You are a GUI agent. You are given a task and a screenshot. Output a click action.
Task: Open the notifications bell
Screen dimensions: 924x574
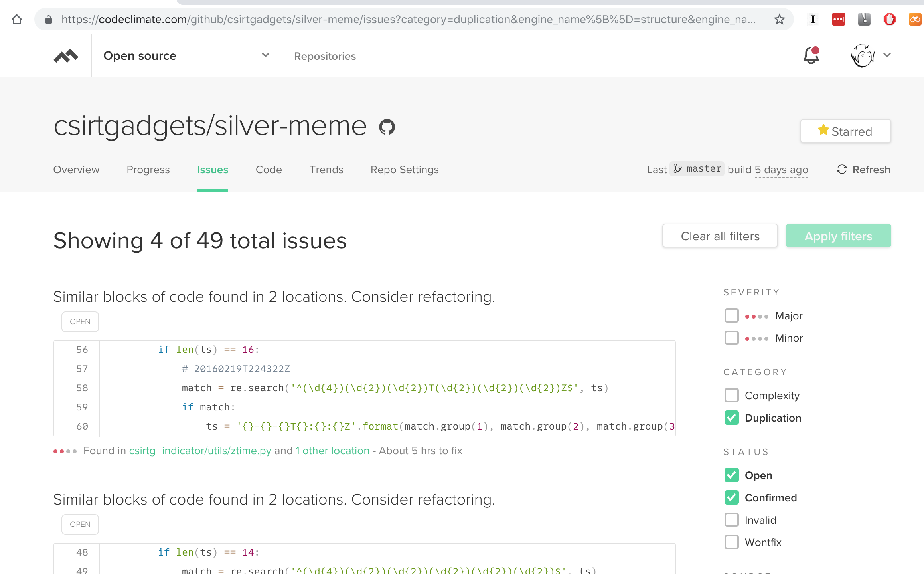pos(811,55)
